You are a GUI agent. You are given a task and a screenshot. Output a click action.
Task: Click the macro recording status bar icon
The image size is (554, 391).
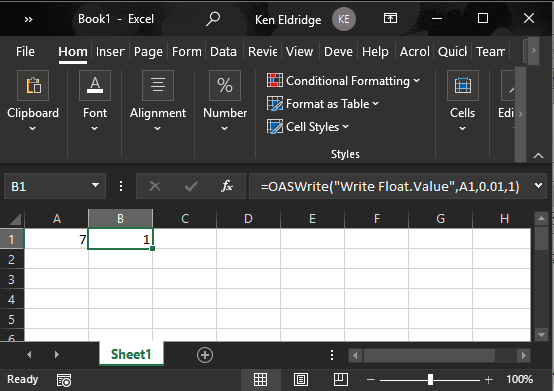tap(64, 380)
